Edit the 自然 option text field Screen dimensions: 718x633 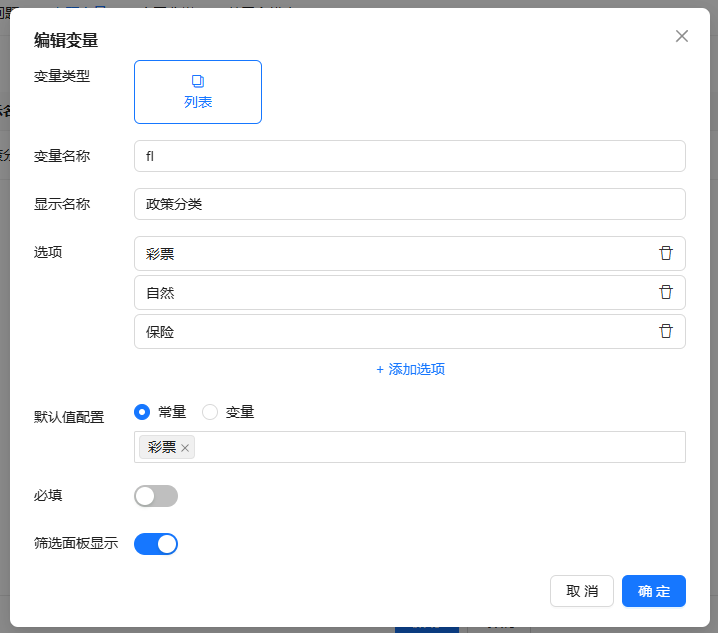(x=390, y=293)
